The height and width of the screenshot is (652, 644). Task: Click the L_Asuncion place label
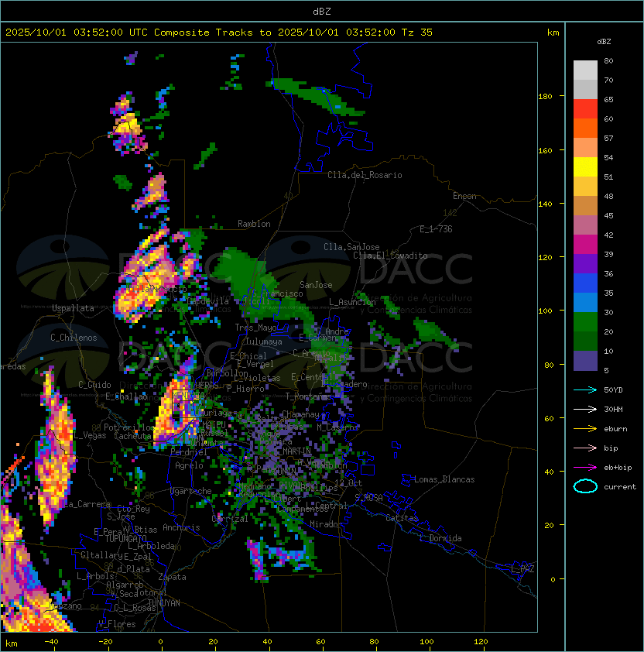click(x=352, y=302)
